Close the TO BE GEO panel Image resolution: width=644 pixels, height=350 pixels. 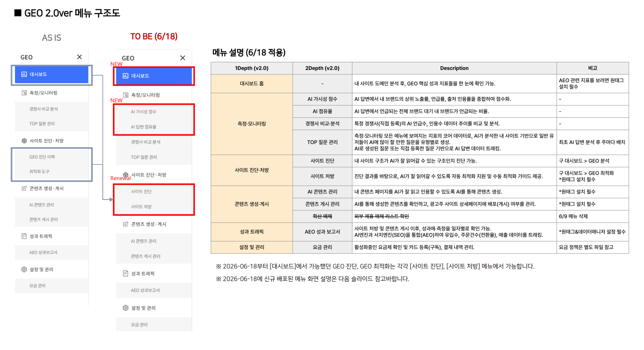[182, 58]
